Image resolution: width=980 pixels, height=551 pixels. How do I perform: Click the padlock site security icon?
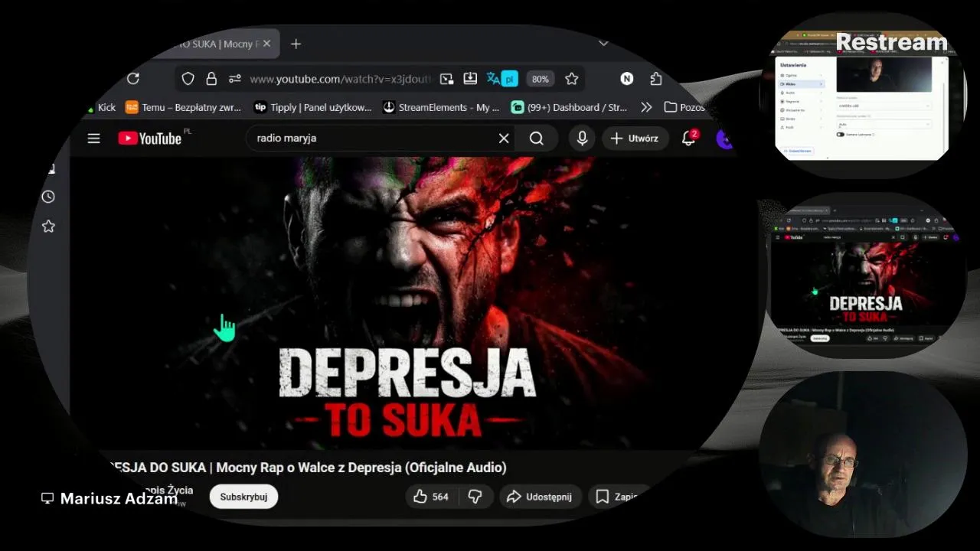pos(211,79)
